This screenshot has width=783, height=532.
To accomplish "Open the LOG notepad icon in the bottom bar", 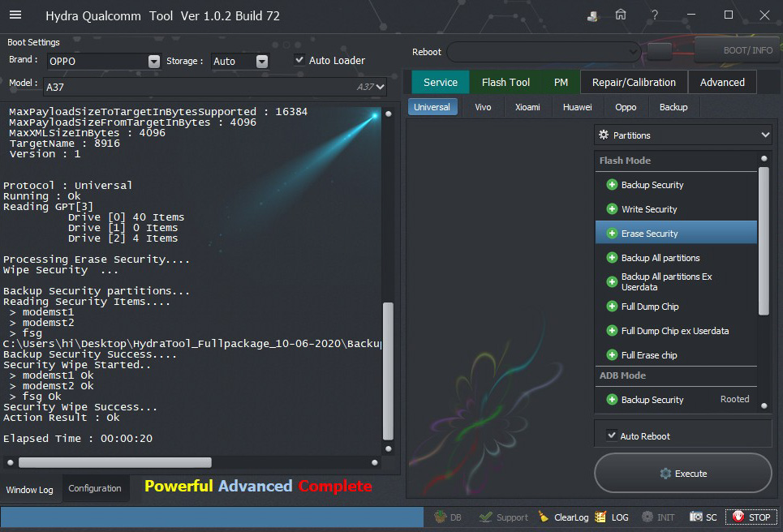I will click(x=600, y=517).
